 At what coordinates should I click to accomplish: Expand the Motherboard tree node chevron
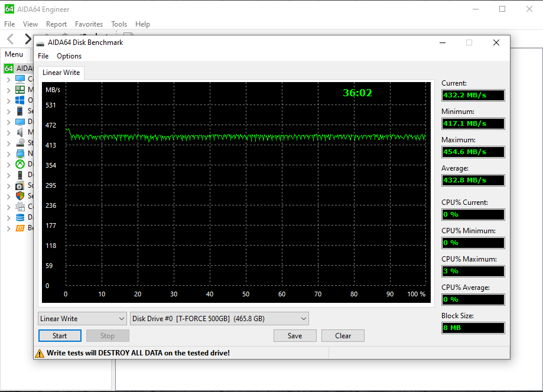click(x=9, y=90)
